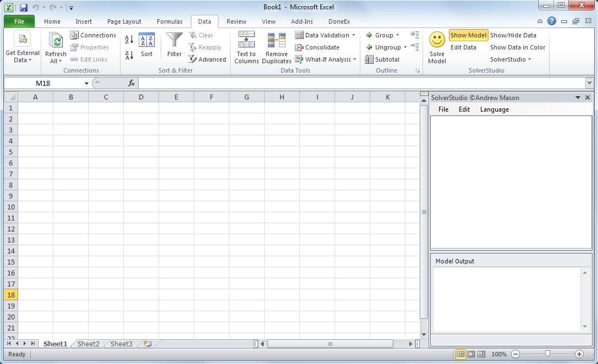Click the Undo icon in quick access toolbar
The width and height of the screenshot is (598, 364).
click(x=35, y=7)
